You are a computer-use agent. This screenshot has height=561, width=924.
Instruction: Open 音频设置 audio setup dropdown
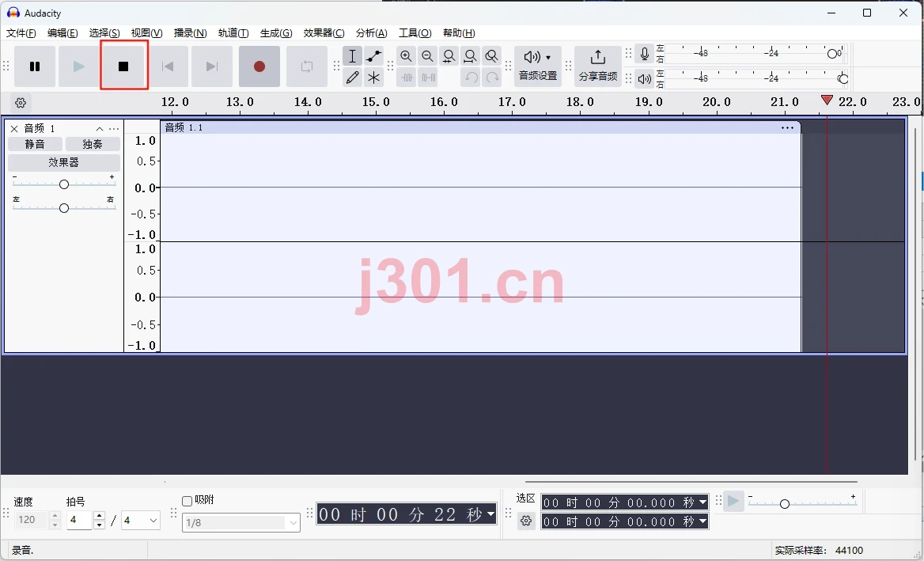click(x=537, y=66)
